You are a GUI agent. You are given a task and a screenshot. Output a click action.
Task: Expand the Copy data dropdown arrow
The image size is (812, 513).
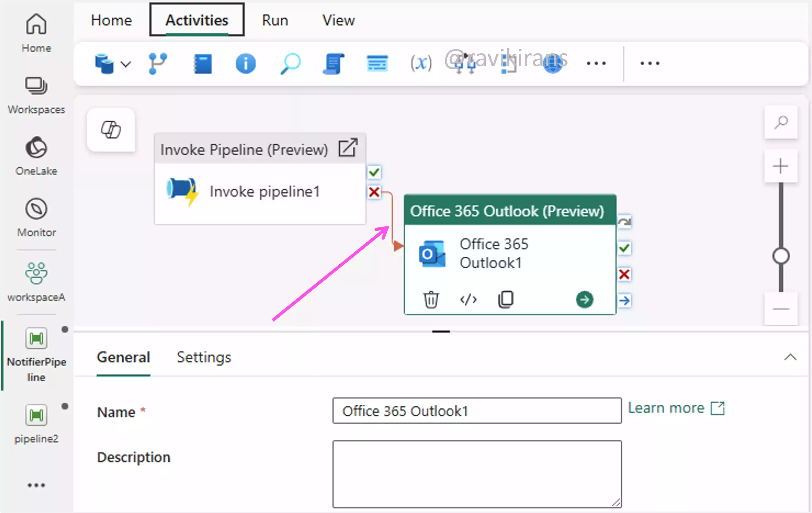pyautogui.click(x=126, y=64)
